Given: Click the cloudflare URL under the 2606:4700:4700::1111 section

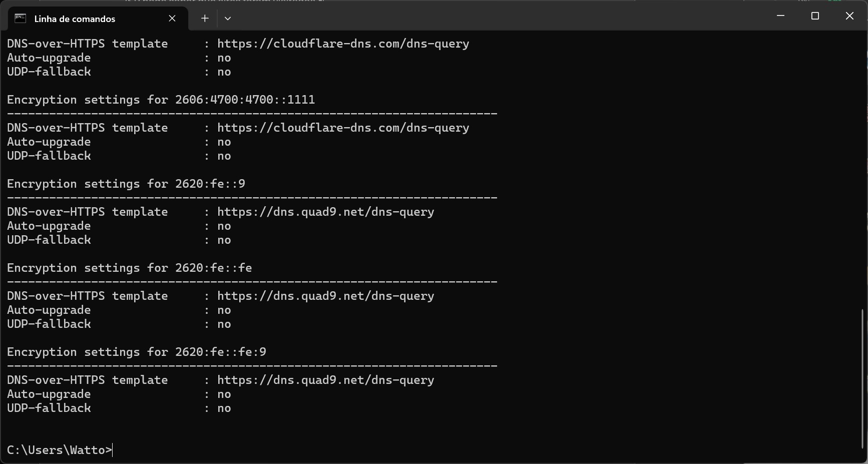Looking at the screenshot, I should coord(343,128).
